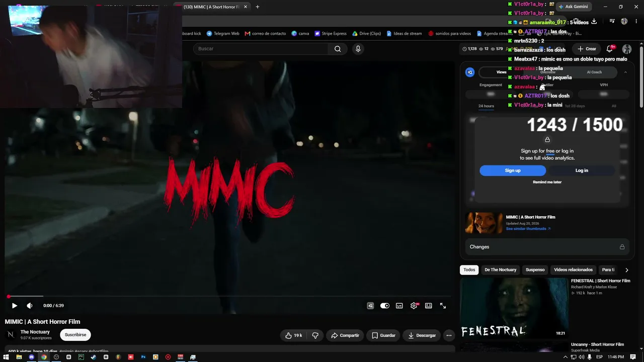Open the canva bookmark
644x362 pixels.
300,34
